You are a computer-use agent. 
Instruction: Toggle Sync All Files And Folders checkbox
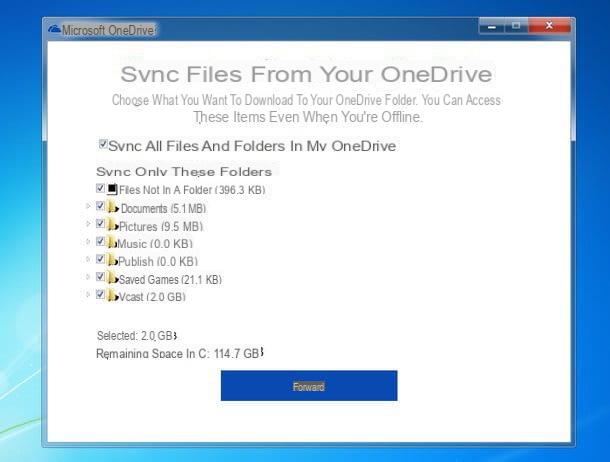pyautogui.click(x=103, y=144)
